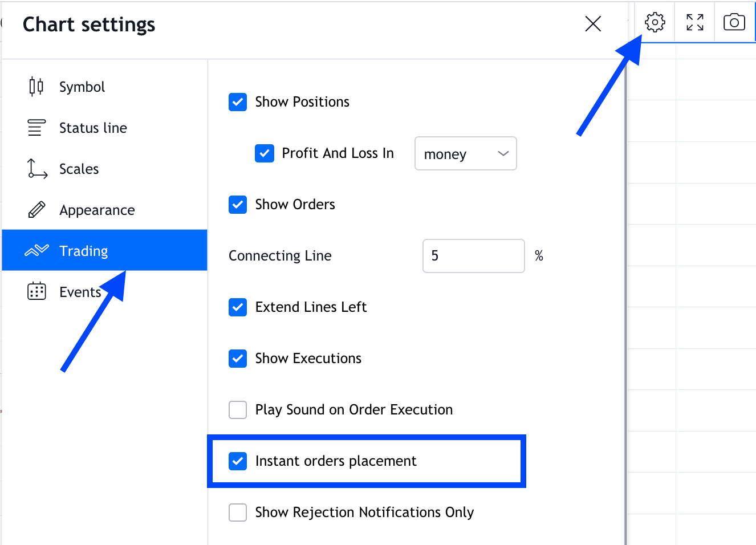Click the Connecting Line percentage field
This screenshot has height=545, width=756.
(x=473, y=256)
